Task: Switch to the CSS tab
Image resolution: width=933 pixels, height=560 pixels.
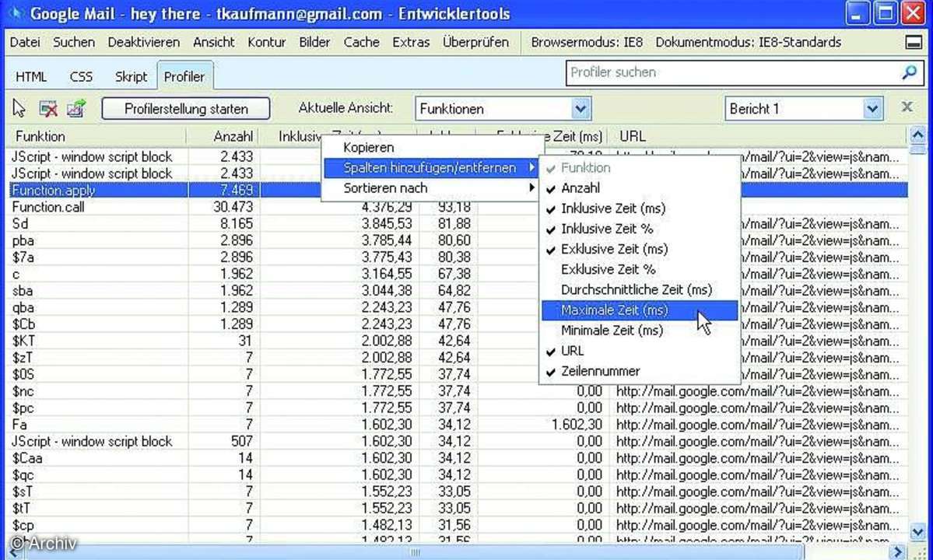Action: pos(81,77)
